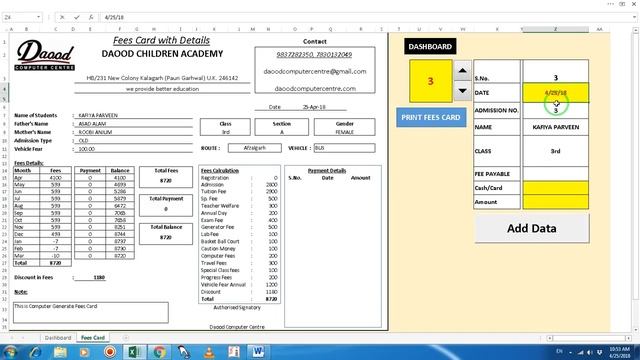
Task: Click the black DASHBOARD button
Action: tap(430, 47)
